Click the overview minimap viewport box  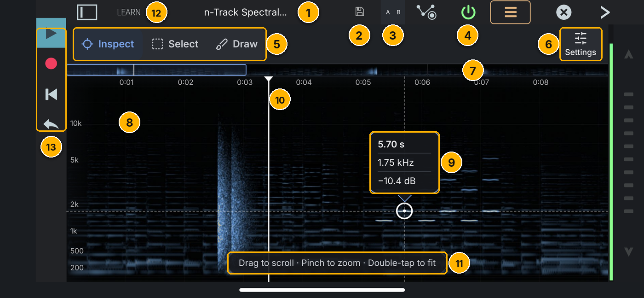click(x=156, y=70)
